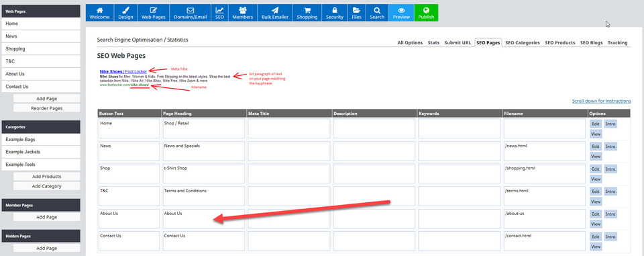
Task: Click the Preview eye icon
Action: click(401, 10)
